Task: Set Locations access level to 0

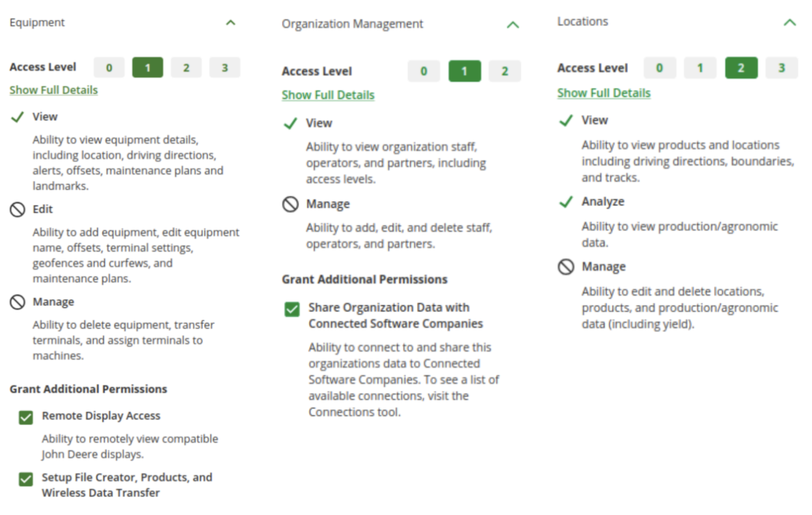Action: tap(660, 68)
